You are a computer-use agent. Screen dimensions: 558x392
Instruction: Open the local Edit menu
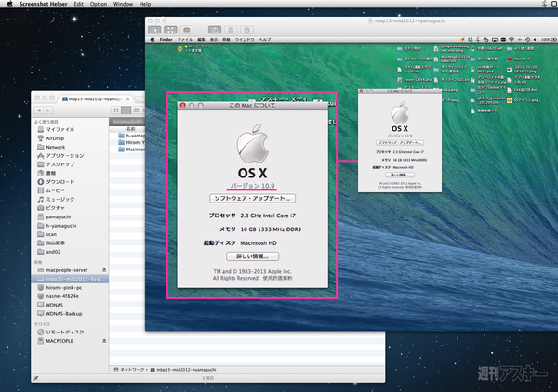[x=79, y=4]
